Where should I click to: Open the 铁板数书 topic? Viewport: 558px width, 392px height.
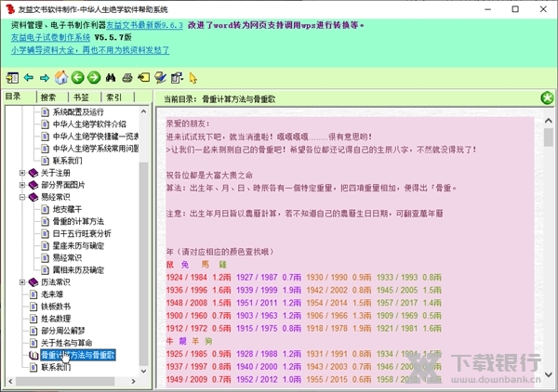pyautogui.click(x=56, y=307)
